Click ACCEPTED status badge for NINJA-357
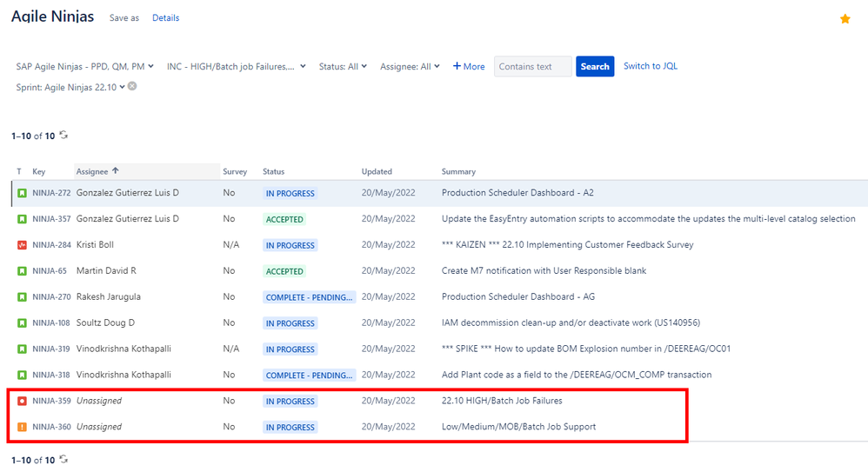This screenshot has height=472, width=868. pos(284,220)
